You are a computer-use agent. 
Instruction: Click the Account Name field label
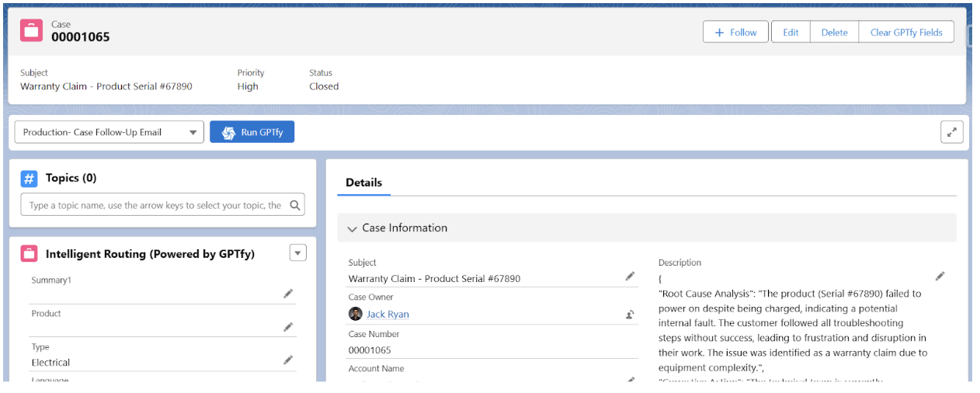pyautogui.click(x=376, y=369)
